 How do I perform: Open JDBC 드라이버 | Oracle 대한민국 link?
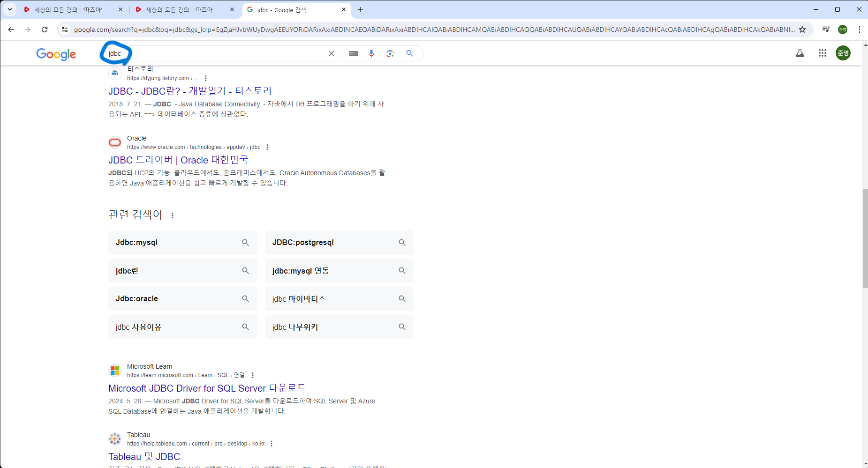click(178, 160)
